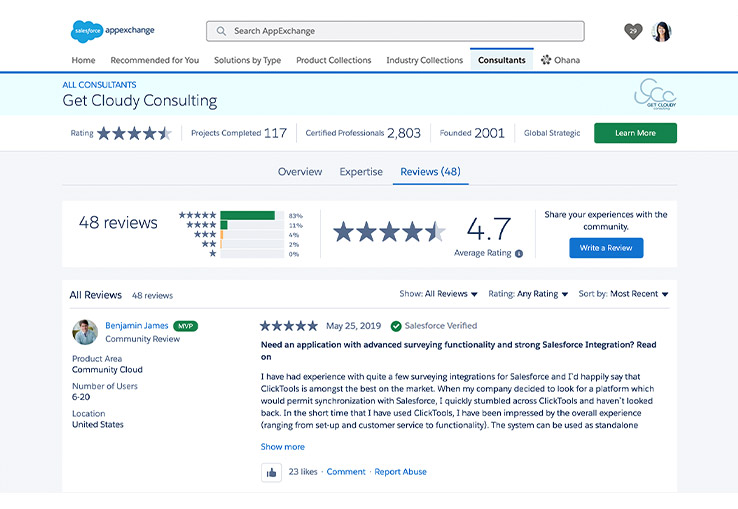Screen dimensions: 738x509
Task: Open Industry Collections menu
Action: click(x=425, y=60)
